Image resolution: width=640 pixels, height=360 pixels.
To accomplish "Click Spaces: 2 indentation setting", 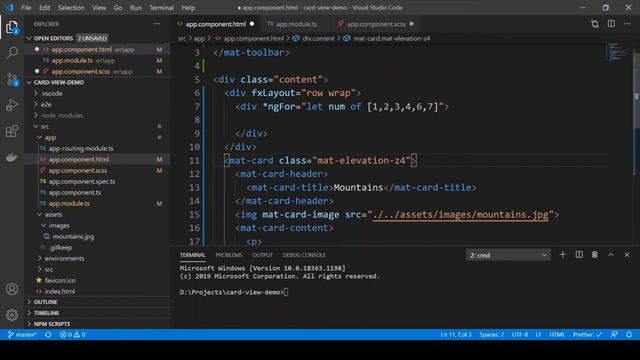I will click(491, 335).
